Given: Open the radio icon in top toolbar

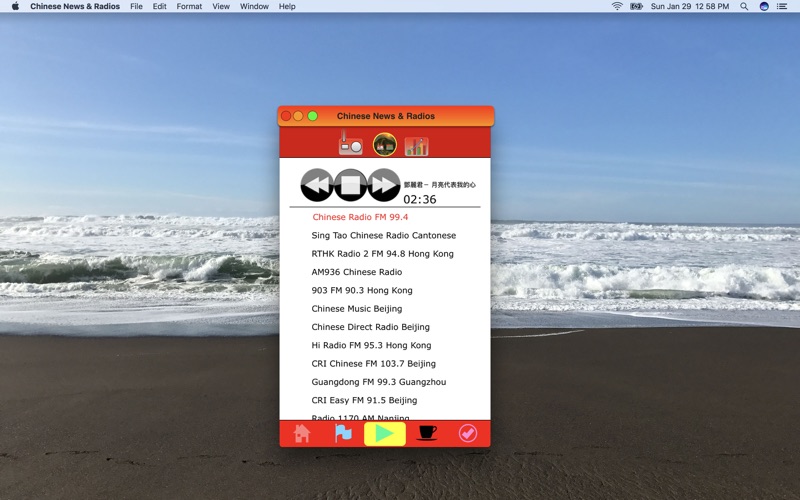Looking at the screenshot, I should 351,143.
